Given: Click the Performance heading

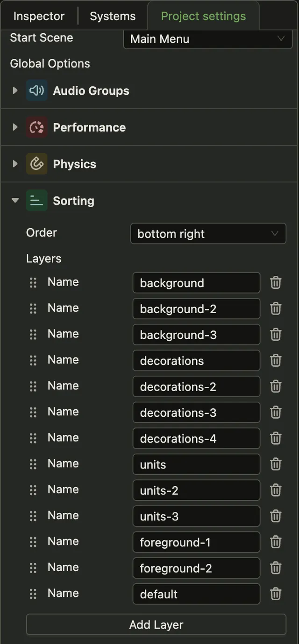Looking at the screenshot, I should [89, 127].
